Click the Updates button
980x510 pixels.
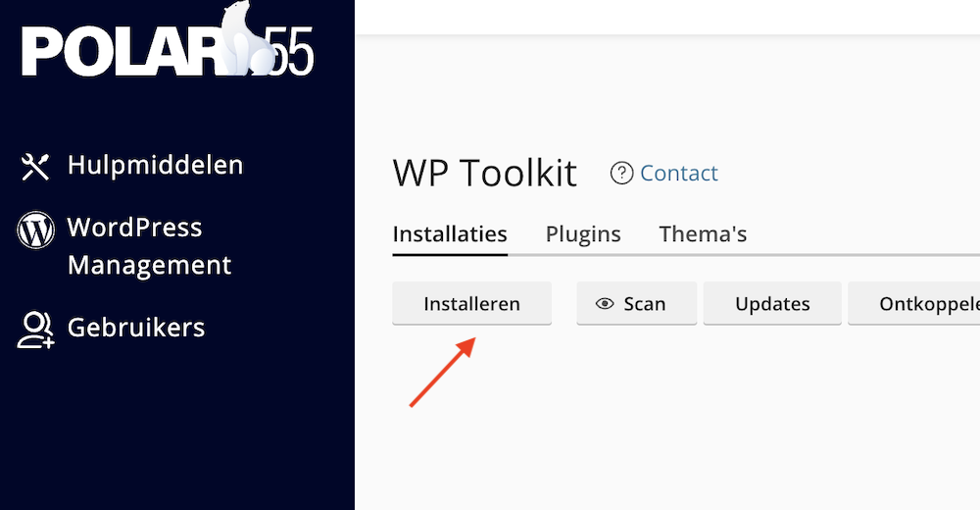tap(772, 304)
